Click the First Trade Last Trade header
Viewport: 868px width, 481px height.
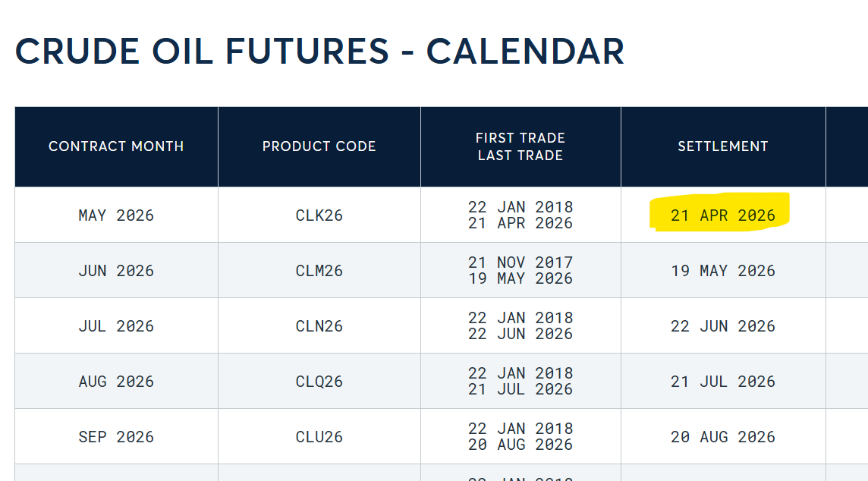pyautogui.click(x=520, y=146)
